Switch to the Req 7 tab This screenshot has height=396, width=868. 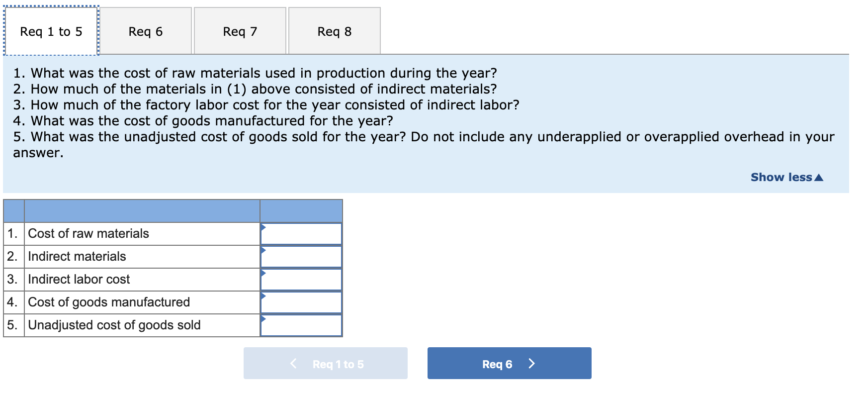[x=240, y=31]
